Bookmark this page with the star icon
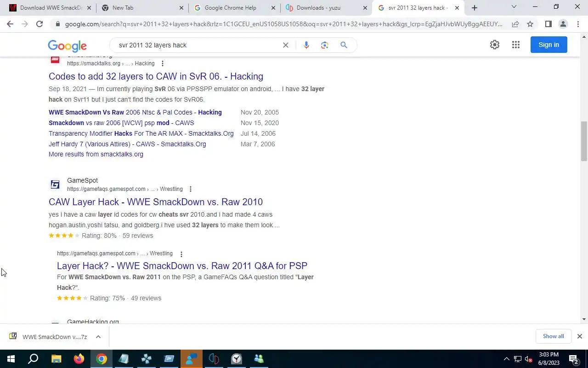 pyautogui.click(x=530, y=24)
